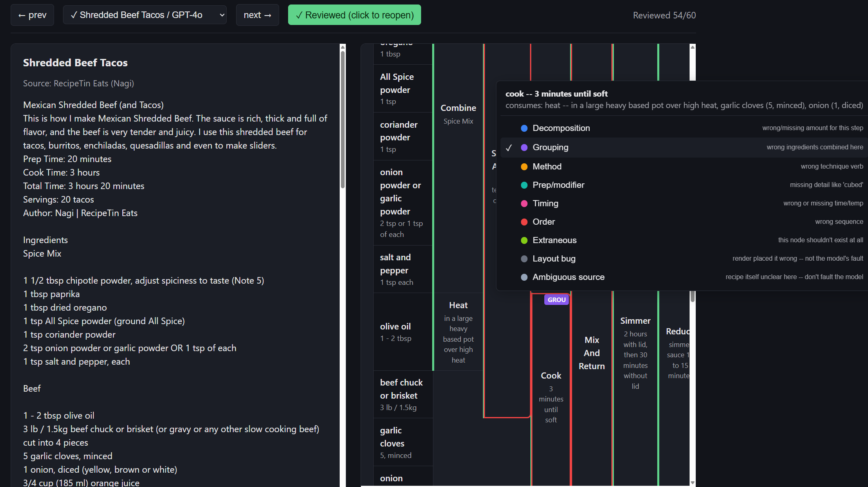Click the Shredded Beef Tacos heading

[75, 63]
